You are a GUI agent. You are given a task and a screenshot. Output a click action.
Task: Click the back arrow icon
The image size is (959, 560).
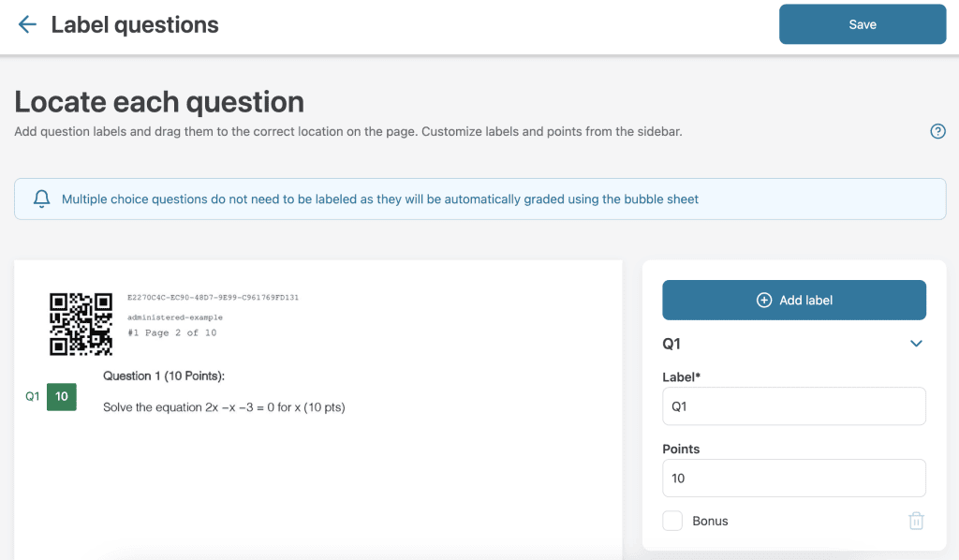(27, 24)
